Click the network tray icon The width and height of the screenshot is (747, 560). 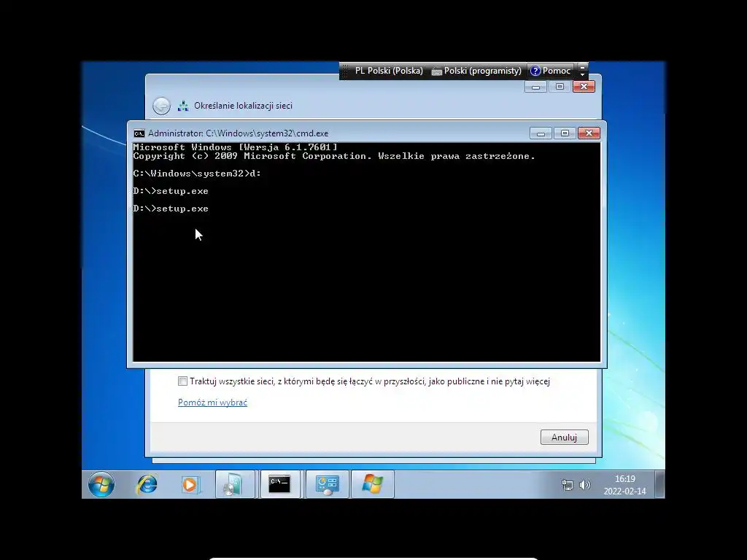567,485
